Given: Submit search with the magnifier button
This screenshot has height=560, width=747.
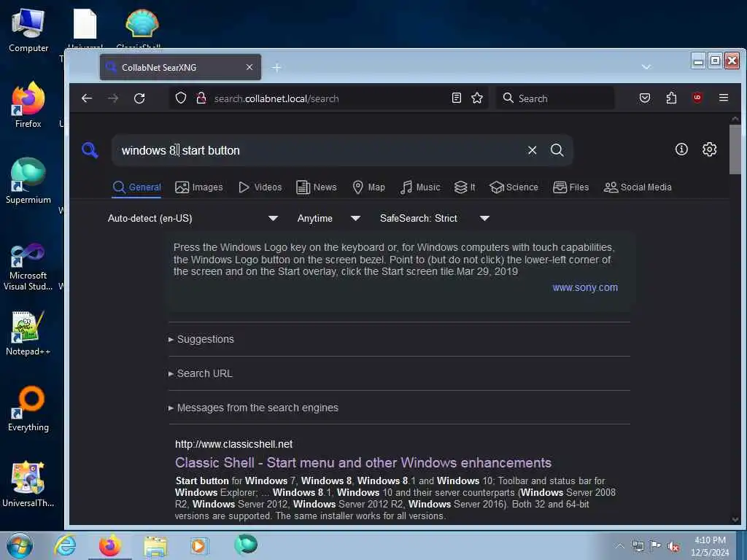Looking at the screenshot, I should tap(557, 150).
